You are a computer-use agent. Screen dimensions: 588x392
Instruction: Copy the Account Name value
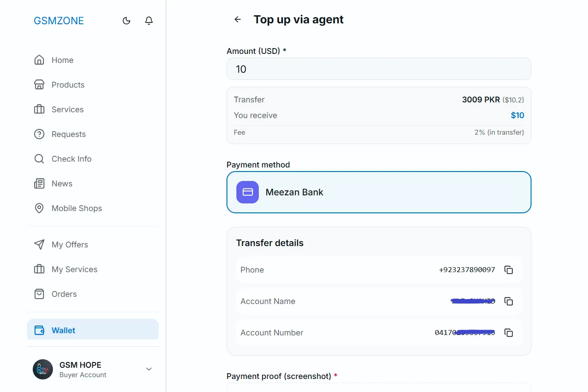(509, 301)
